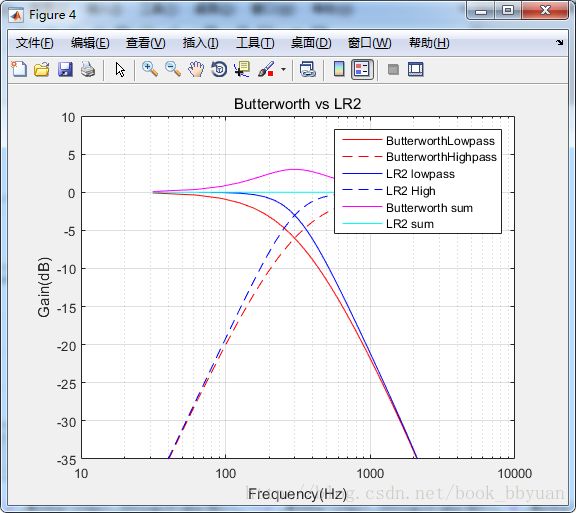Click the Link Plot icon

tap(307, 69)
